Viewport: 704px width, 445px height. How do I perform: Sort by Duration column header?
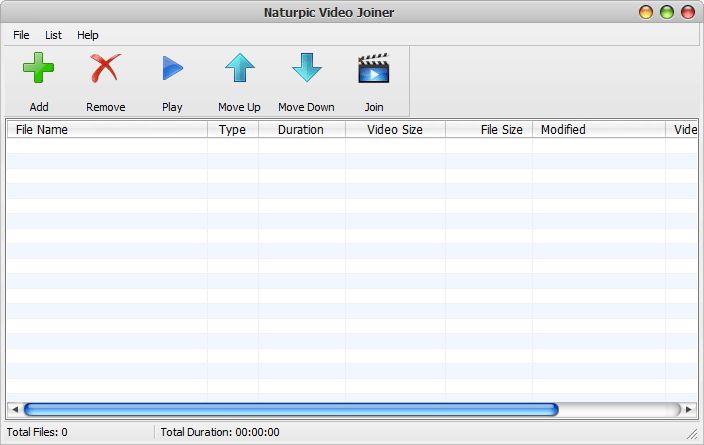302,130
